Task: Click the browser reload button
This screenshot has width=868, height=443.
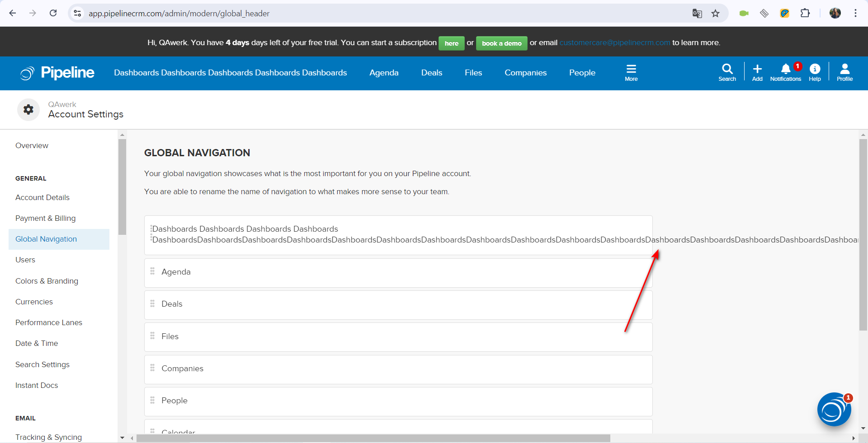Action: 53,13
